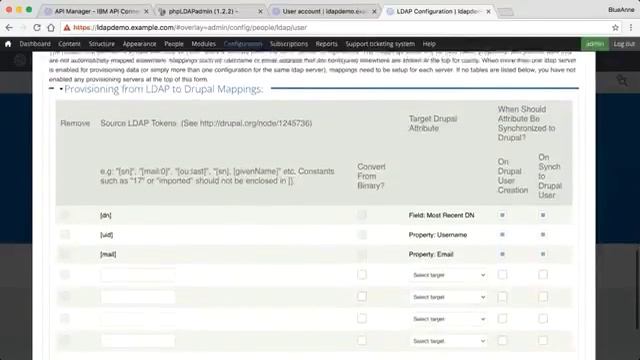
Task: Tick On Synch to Drupal User in first blank row
Action: [543, 275]
